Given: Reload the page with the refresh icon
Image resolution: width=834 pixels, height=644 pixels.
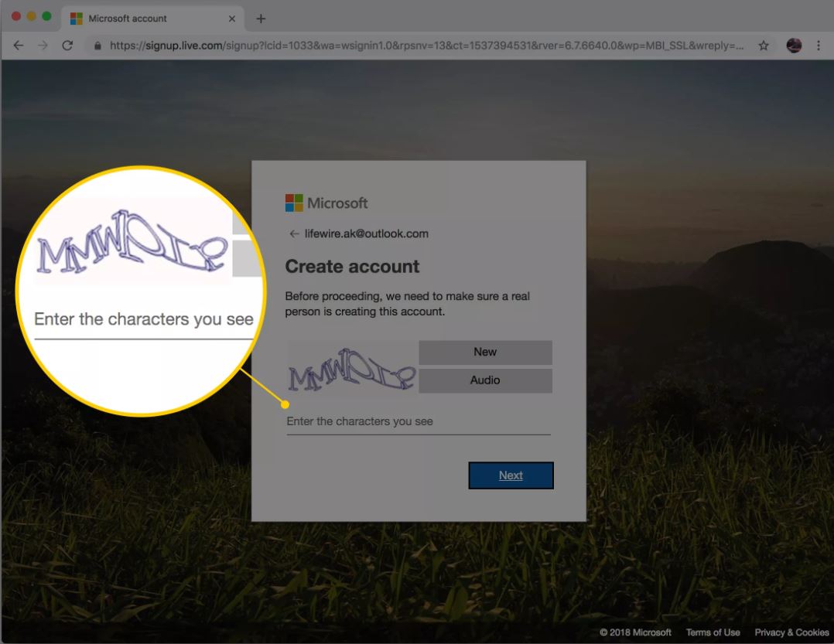Looking at the screenshot, I should [67, 46].
